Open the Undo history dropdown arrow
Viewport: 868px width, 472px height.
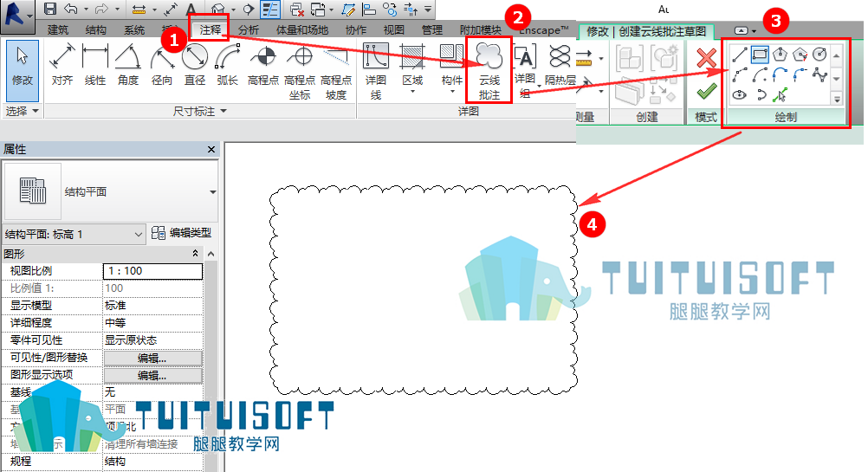coord(85,9)
